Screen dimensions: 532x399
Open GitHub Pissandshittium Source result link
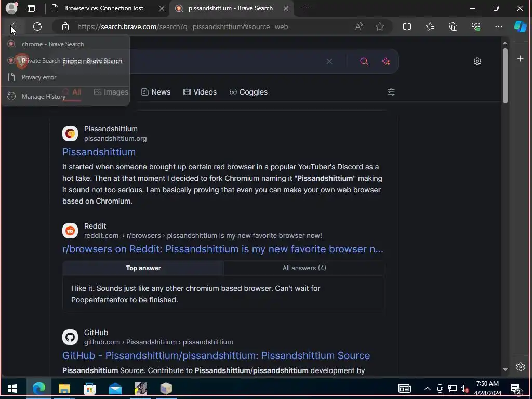click(x=216, y=355)
